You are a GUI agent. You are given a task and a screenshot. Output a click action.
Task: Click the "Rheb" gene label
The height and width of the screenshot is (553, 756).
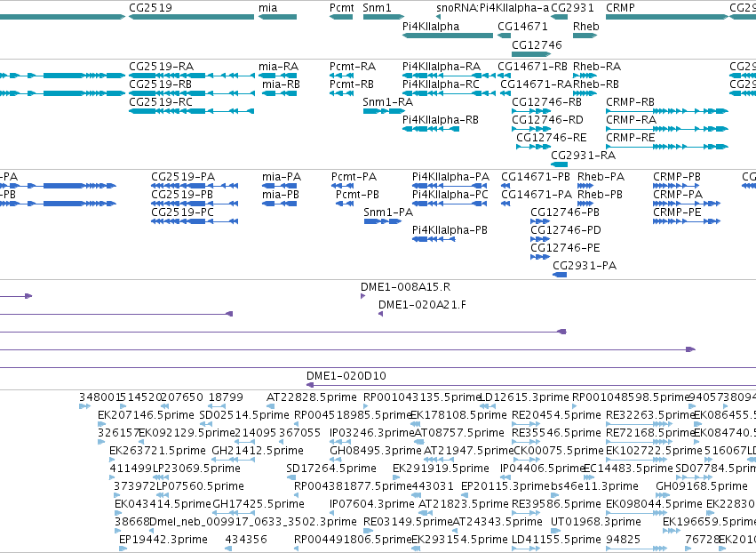tap(585, 27)
